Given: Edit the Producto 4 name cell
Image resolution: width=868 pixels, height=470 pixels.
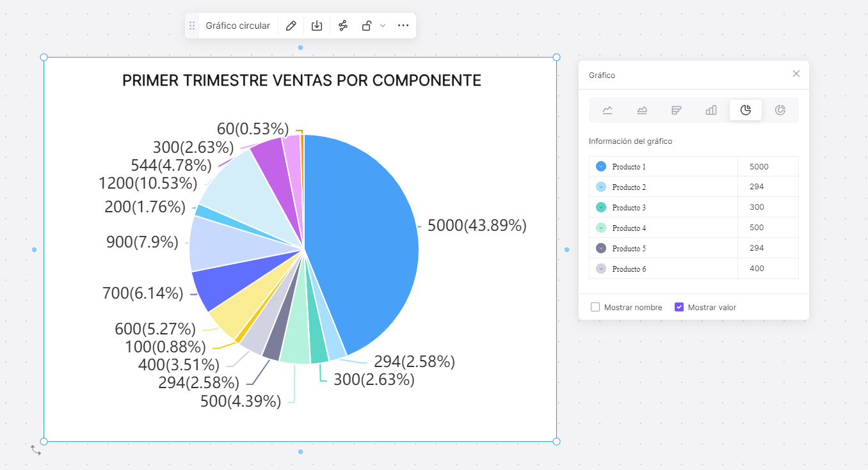Looking at the screenshot, I should pos(663,228).
